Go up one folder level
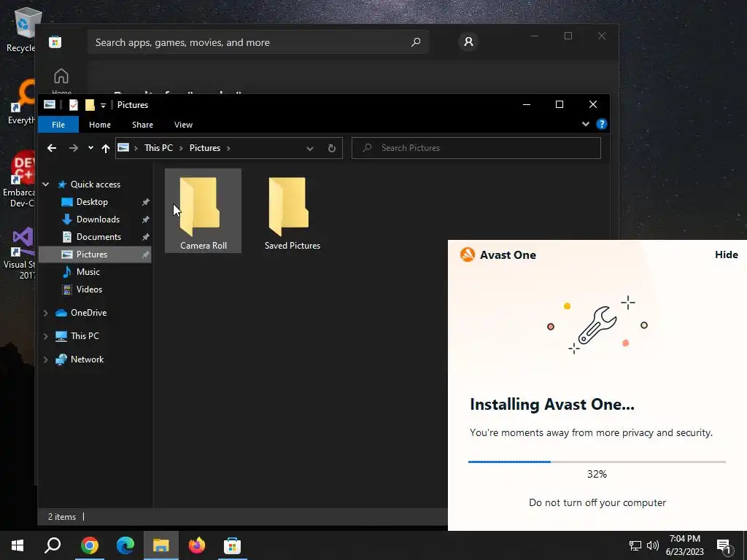 click(x=105, y=148)
